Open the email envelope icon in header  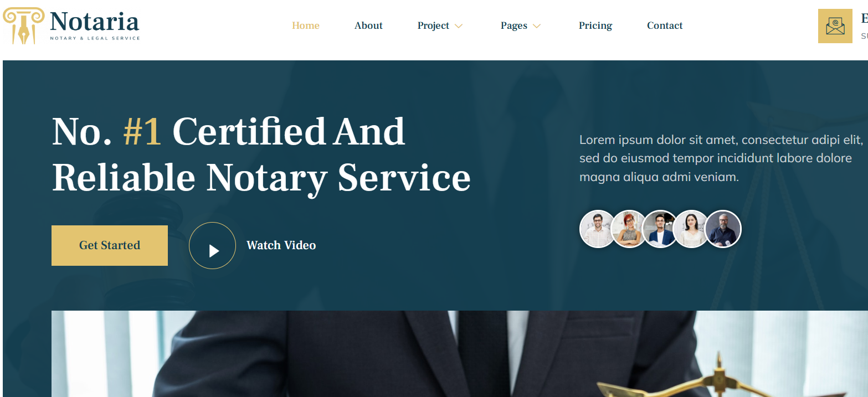835,26
